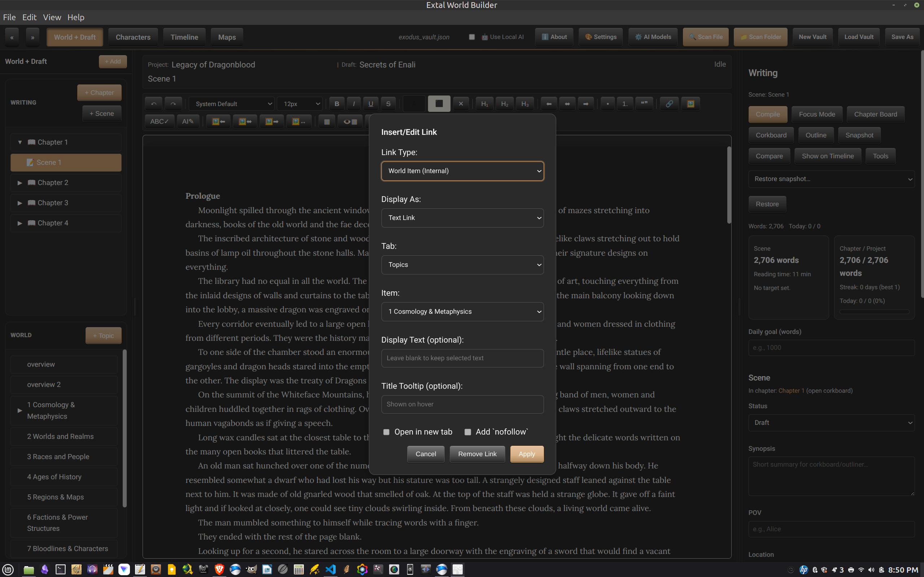Click the H2 heading button
The width and height of the screenshot is (924, 577).
[x=504, y=104]
